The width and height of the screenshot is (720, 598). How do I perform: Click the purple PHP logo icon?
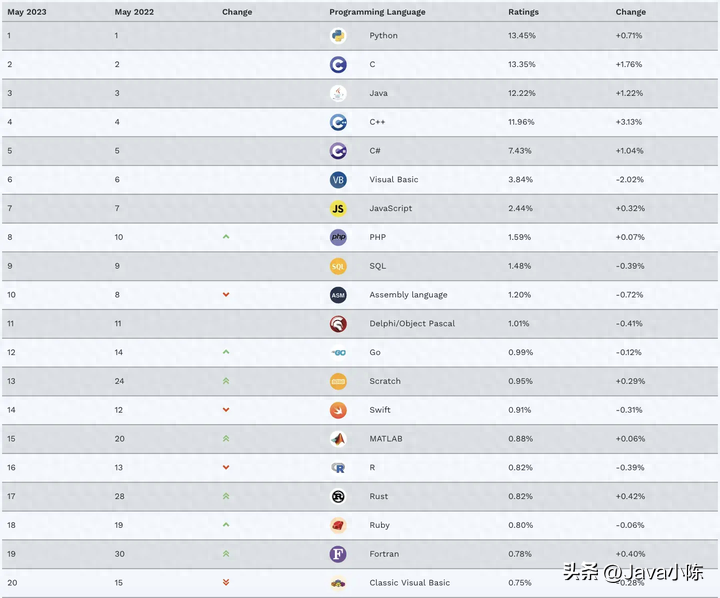(x=338, y=237)
